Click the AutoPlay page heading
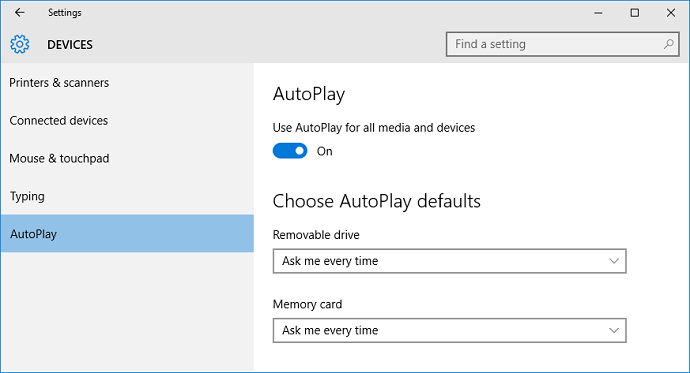 pyautogui.click(x=309, y=94)
